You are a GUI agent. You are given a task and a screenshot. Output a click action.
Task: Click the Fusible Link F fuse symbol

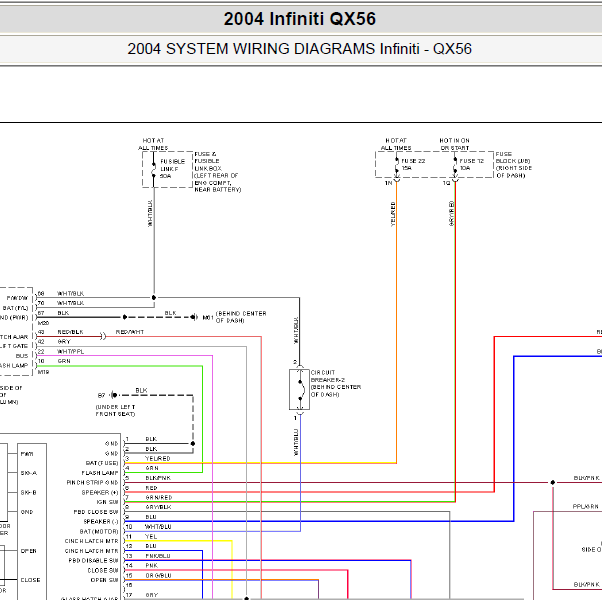point(154,169)
